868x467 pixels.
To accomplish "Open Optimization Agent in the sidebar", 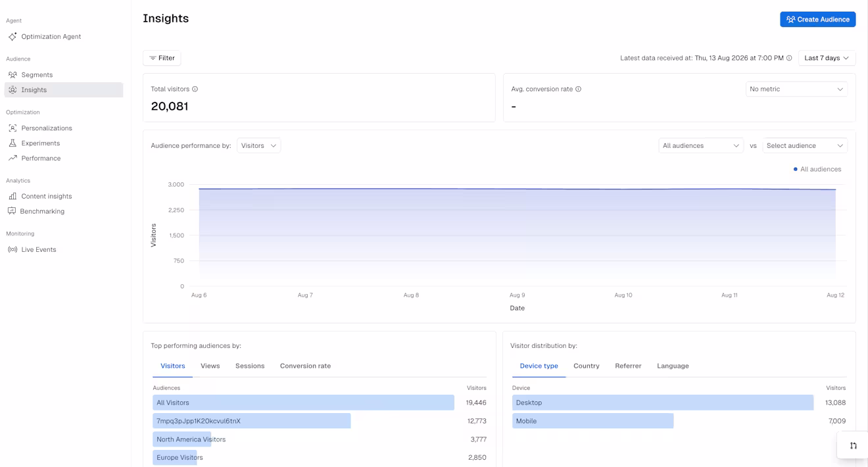I will [64, 37].
